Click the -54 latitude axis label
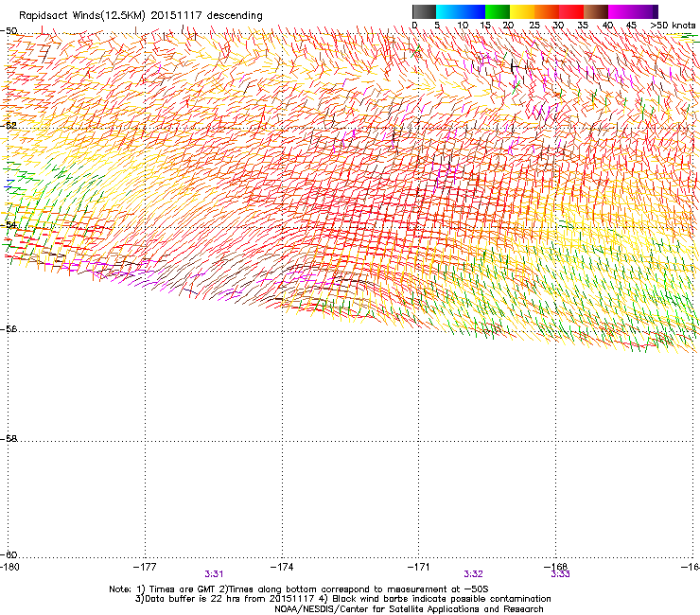Screen dimensions: 700x615 [x=9, y=224]
